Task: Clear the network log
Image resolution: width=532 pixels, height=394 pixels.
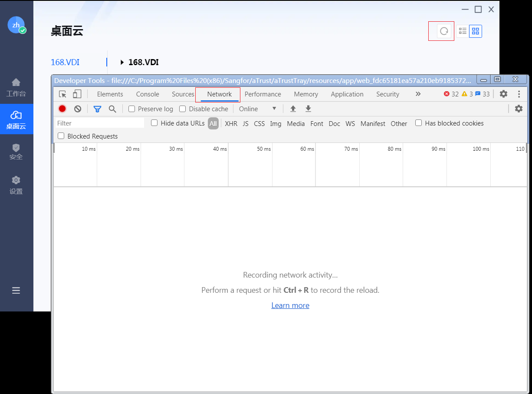Action: tap(78, 109)
